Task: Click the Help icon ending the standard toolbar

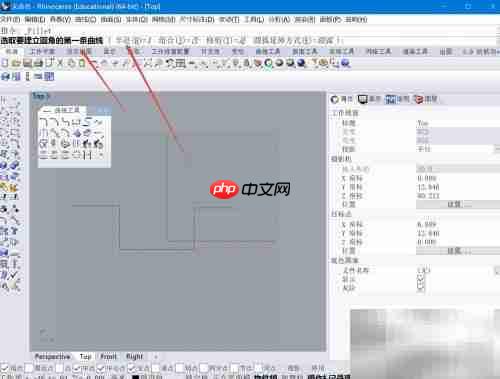Action: 345,63
